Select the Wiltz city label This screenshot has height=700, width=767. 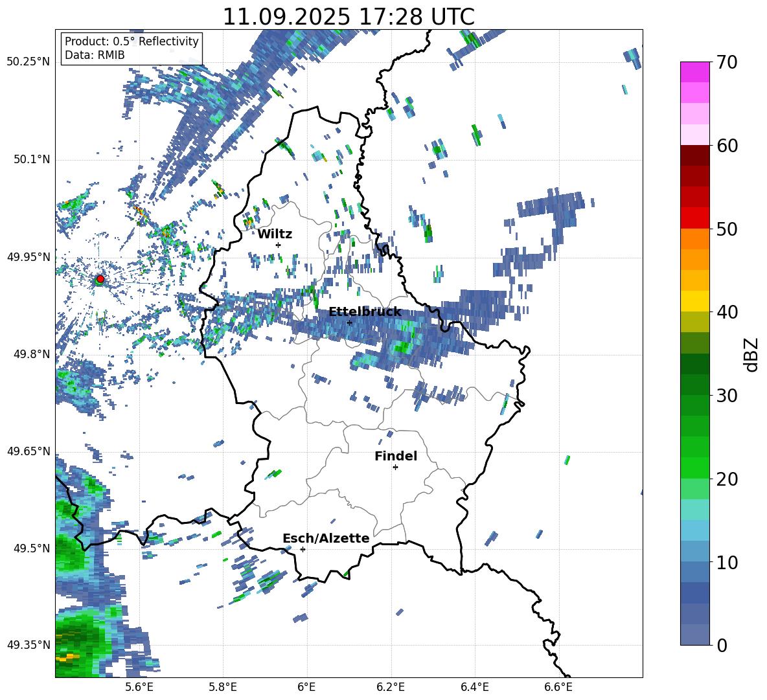click(275, 234)
